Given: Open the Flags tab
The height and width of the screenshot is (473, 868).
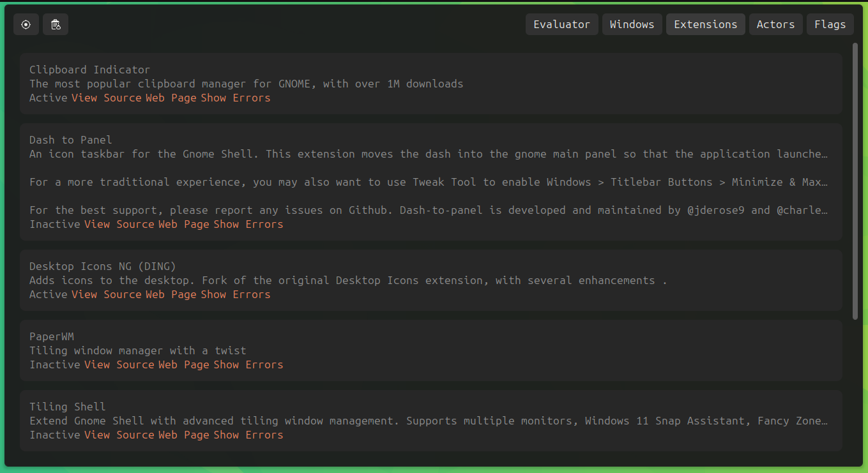Looking at the screenshot, I should [830, 24].
